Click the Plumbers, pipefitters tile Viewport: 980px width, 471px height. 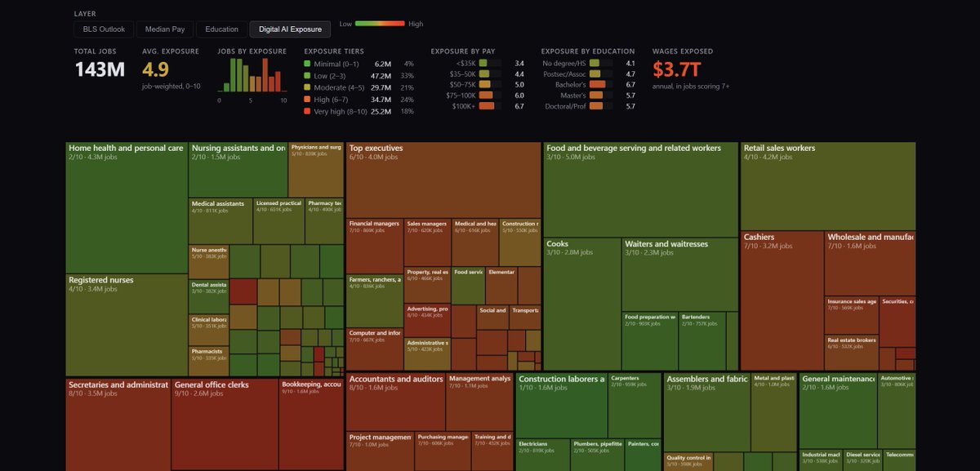point(597,455)
